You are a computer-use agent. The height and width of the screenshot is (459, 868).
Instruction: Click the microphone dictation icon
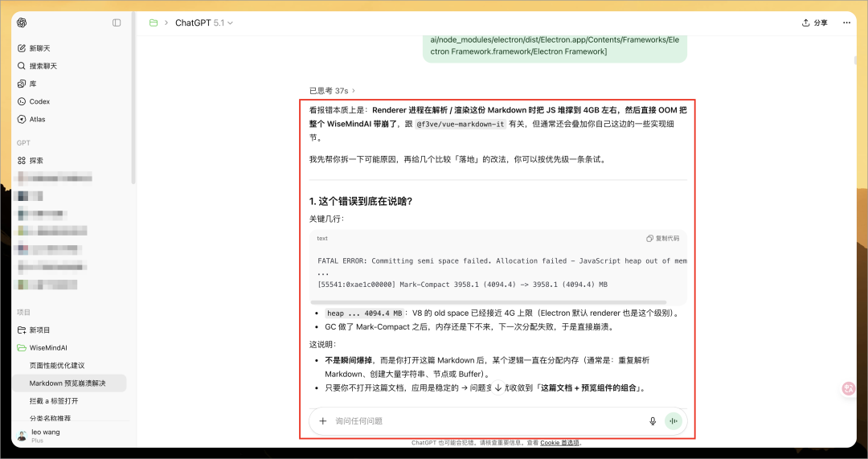[653, 421]
